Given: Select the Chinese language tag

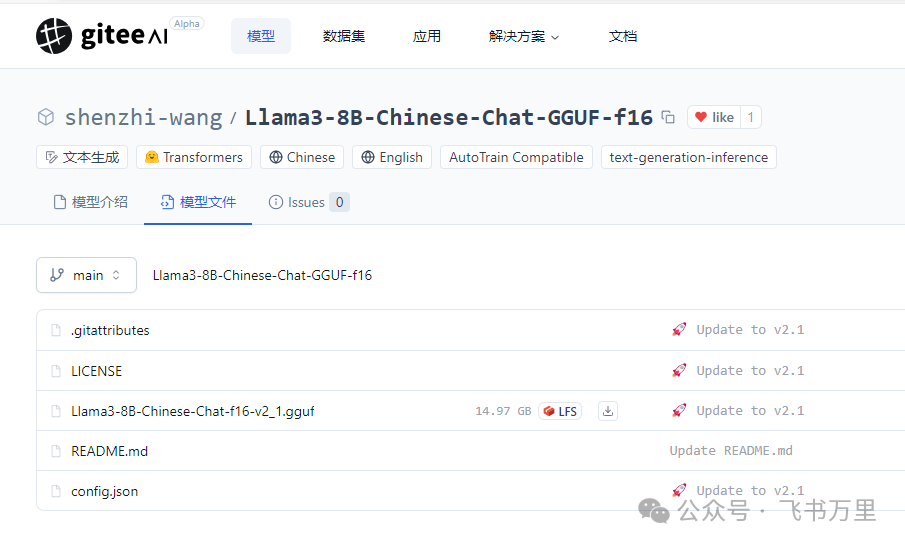Looking at the screenshot, I should click(302, 157).
